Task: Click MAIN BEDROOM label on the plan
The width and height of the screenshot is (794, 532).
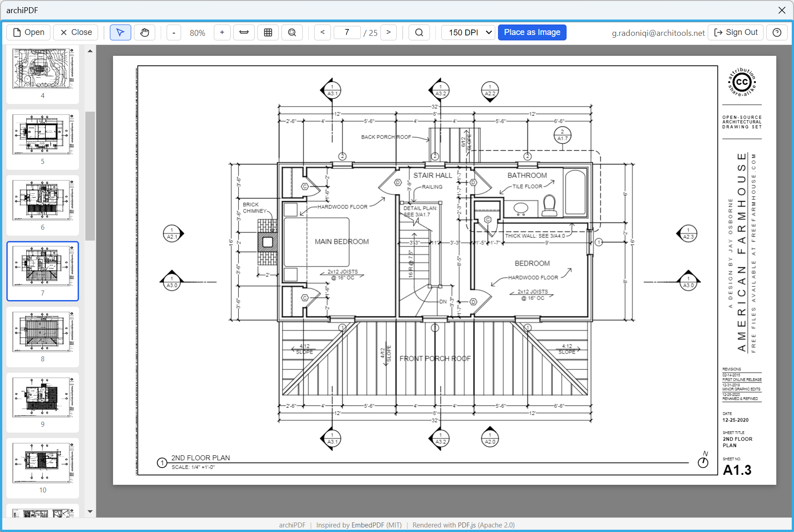Action: [342, 241]
